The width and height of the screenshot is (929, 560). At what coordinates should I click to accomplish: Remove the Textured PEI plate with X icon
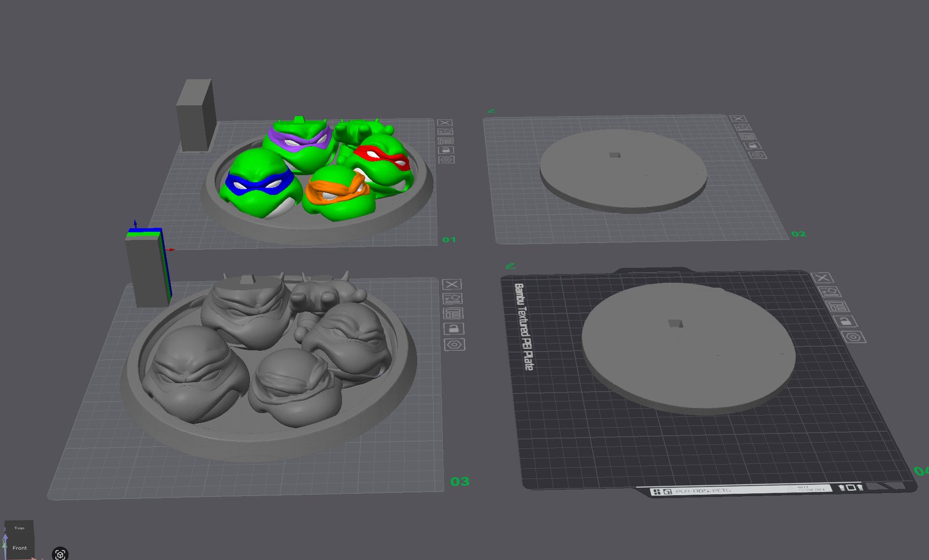pos(822,278)
